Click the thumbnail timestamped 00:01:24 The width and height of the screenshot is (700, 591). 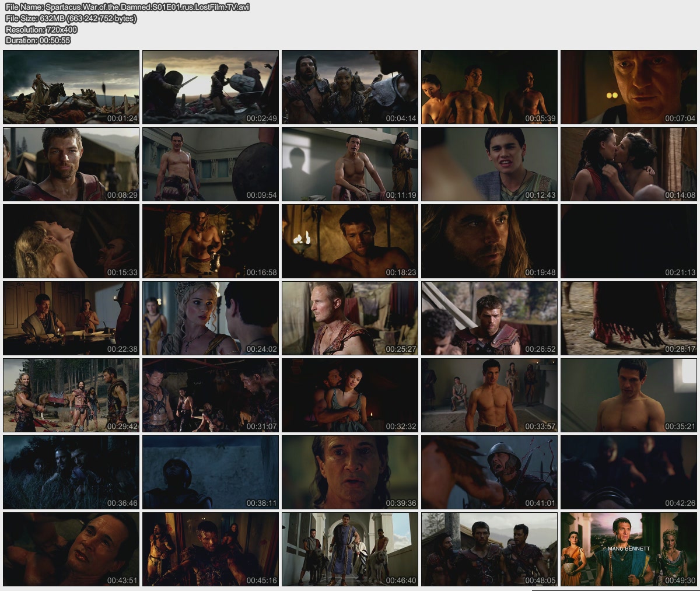click(71, 87)
